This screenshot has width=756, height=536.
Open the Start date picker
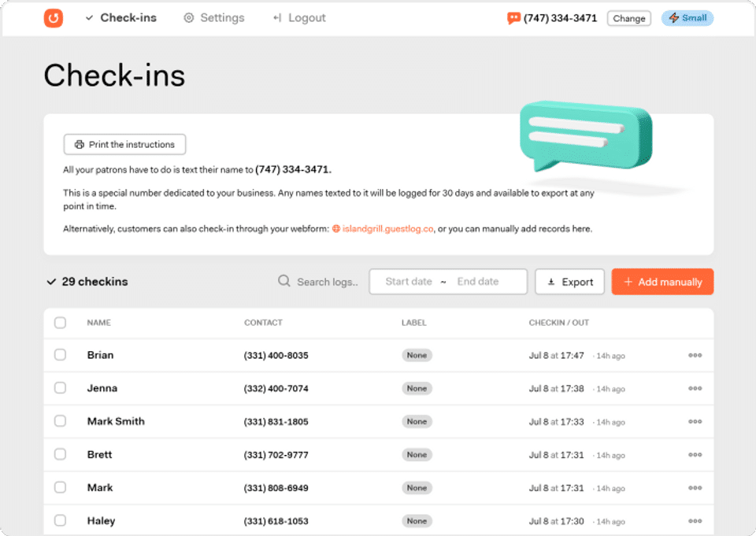point(409,282)
